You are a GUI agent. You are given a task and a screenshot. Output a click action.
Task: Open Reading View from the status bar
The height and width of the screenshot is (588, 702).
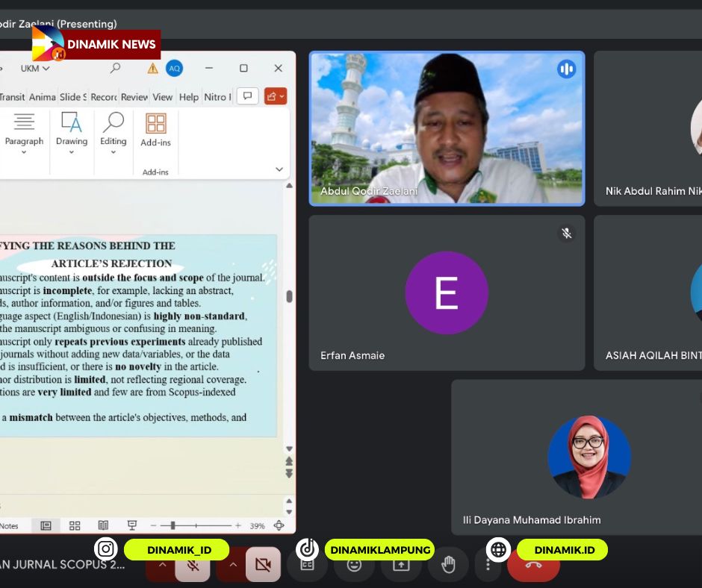[x=104, y=525]
